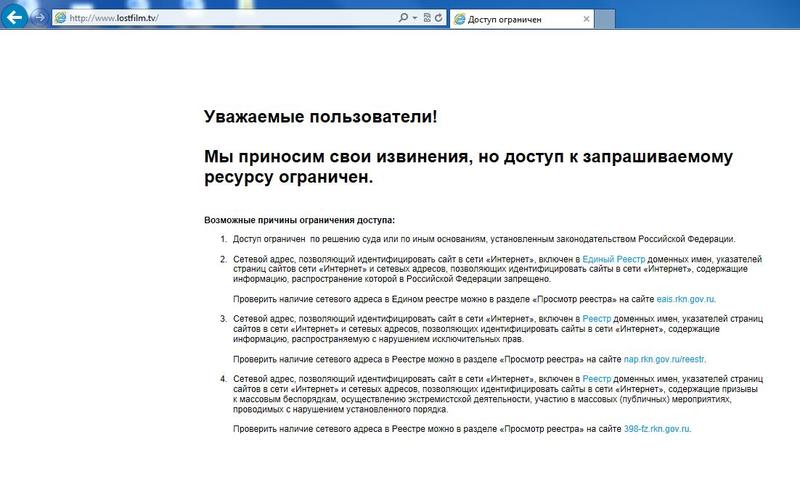The height and width of the screenshot is (487, 800).
Task: Click the Internet Explorer page icon in address bar
Action: click(60, 18)
